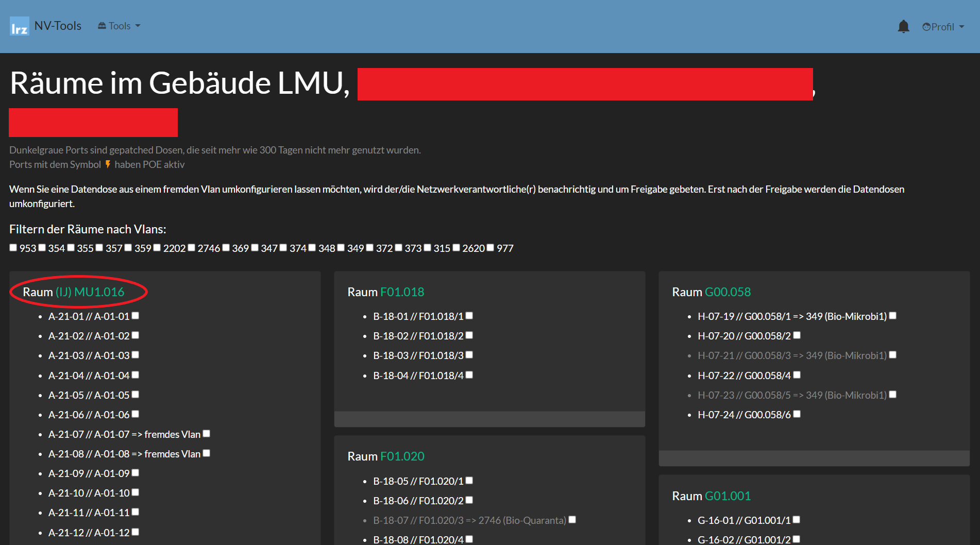Check the VLAN 2202 filter
This screenshot has height=545, width=980.
(157, 248)
